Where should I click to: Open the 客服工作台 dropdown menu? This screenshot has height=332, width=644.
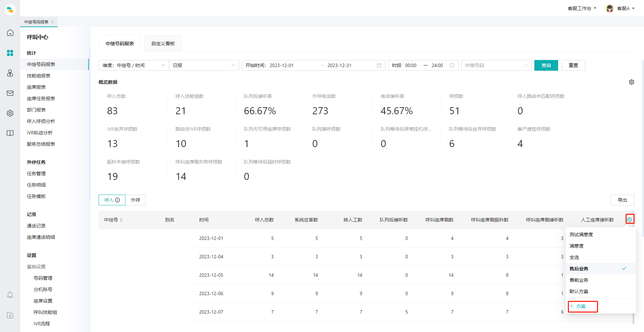(582, 8)
